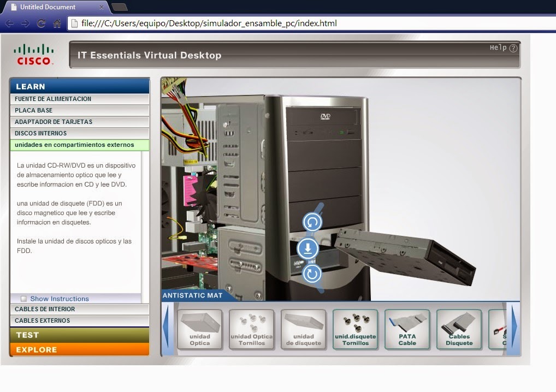Screen dimensions: 556x392
Task: Expand the CABLES EXTERNOS section
Action: pyautogui.click(x=80, y=322)
